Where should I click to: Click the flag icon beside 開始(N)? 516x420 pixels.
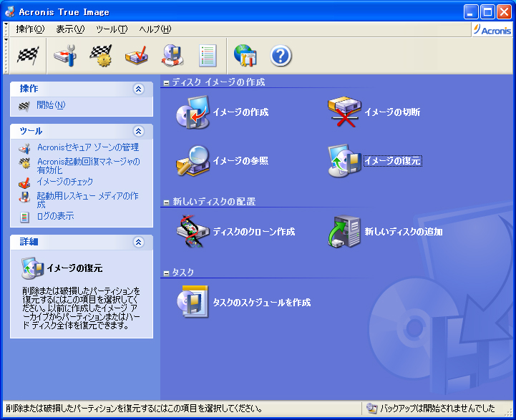tap(24, 106)
